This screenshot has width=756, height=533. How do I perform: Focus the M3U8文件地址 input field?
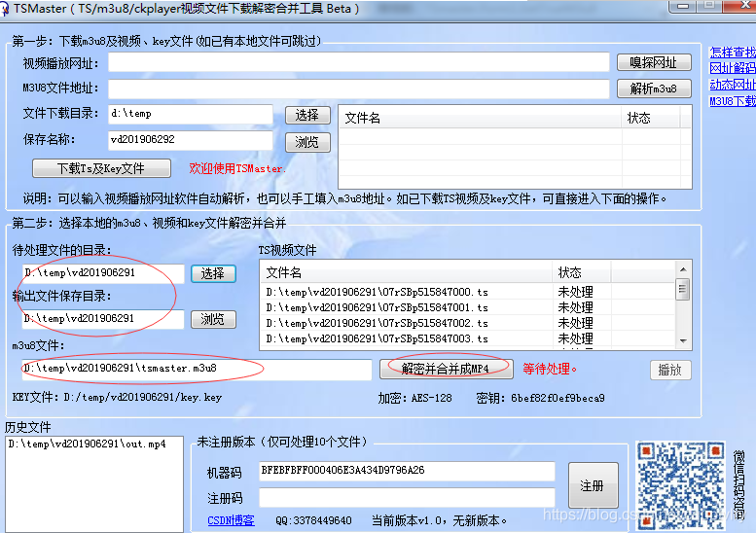click(x=359, y=89)
